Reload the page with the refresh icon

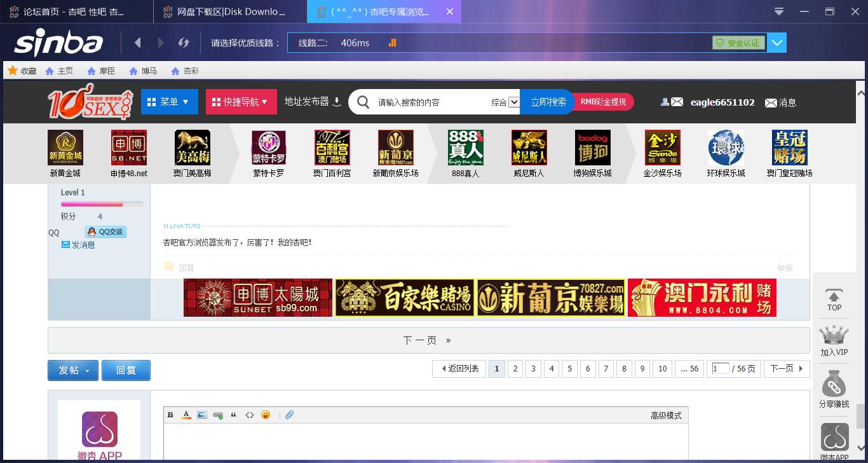184,43
